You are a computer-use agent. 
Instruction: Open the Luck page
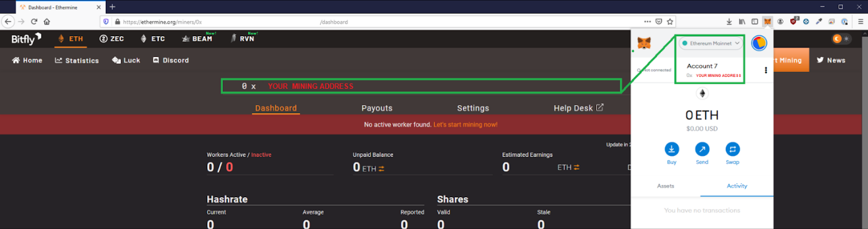tap(126, 61)
